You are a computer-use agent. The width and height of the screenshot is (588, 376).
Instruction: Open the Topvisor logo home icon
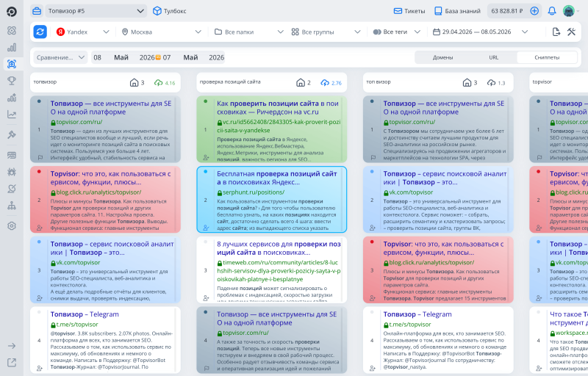[x=12, y=12]
